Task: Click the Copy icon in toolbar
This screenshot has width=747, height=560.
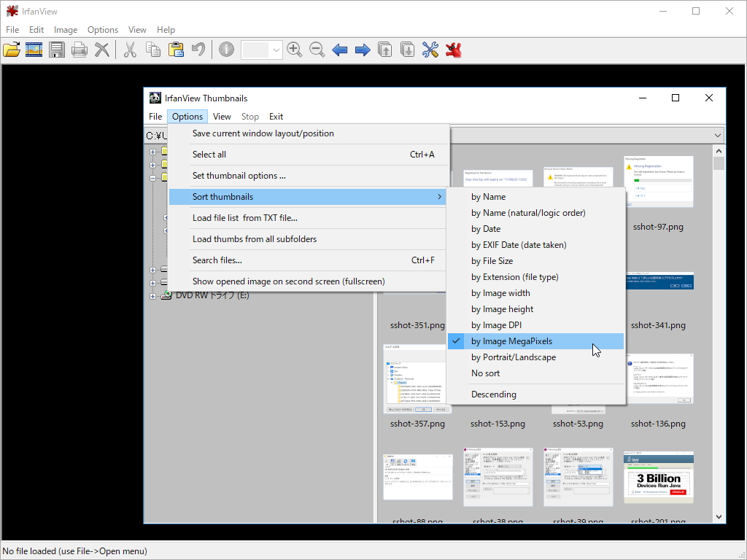Action: [x=153, y=50]
